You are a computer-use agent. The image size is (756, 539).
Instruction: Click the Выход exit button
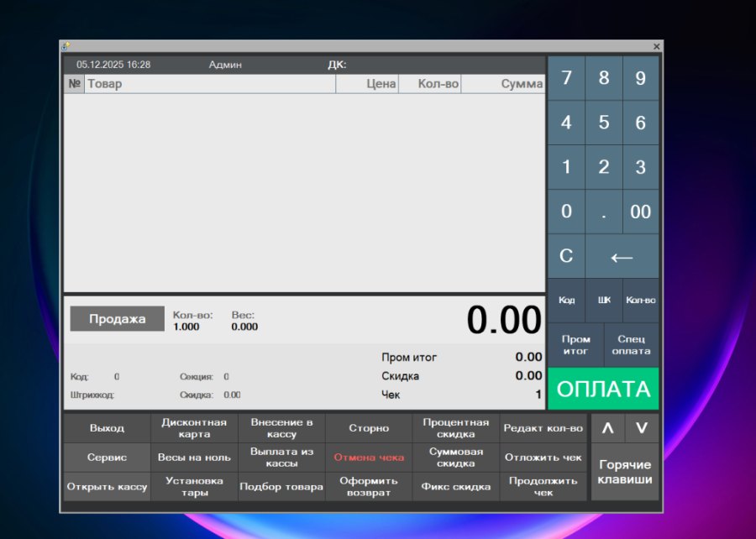tap(107, 428)
